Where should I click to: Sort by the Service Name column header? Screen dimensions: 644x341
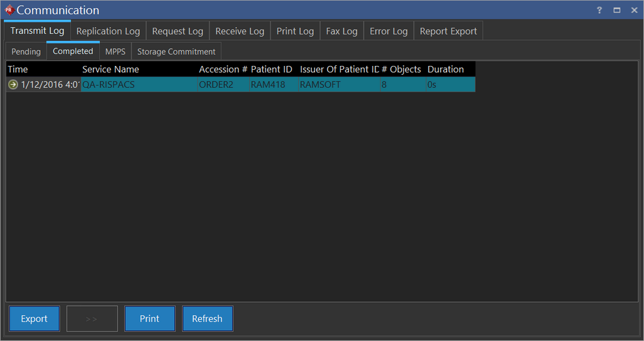pos(111,69)
